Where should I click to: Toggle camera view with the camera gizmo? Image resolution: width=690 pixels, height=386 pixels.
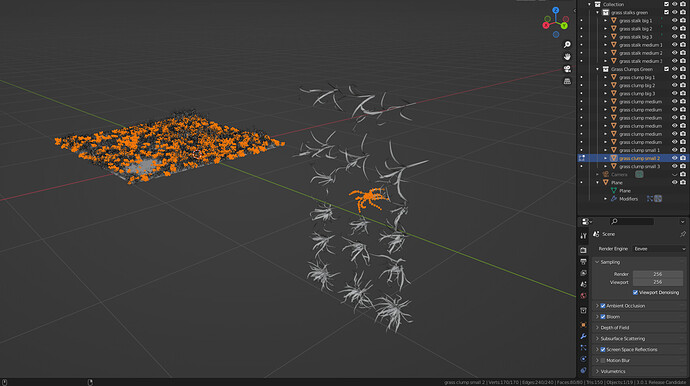pyautogui.click(x=567, y=69)
